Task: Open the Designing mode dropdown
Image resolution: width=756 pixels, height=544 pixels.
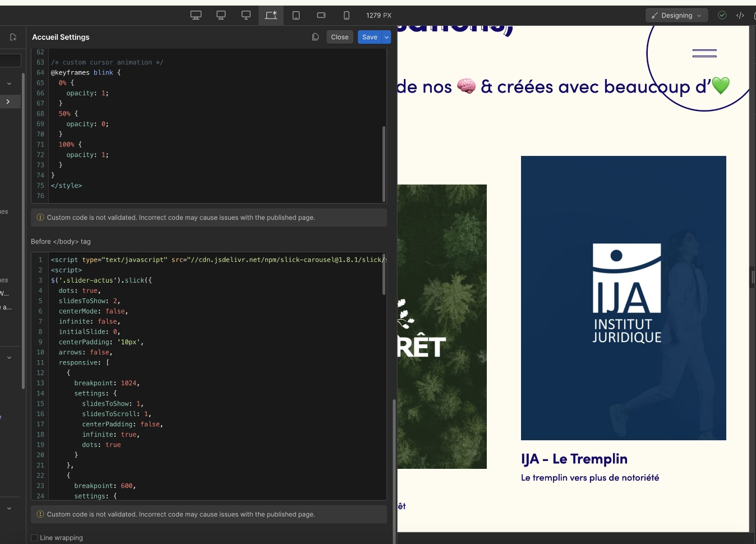Action: coord(676,15)
